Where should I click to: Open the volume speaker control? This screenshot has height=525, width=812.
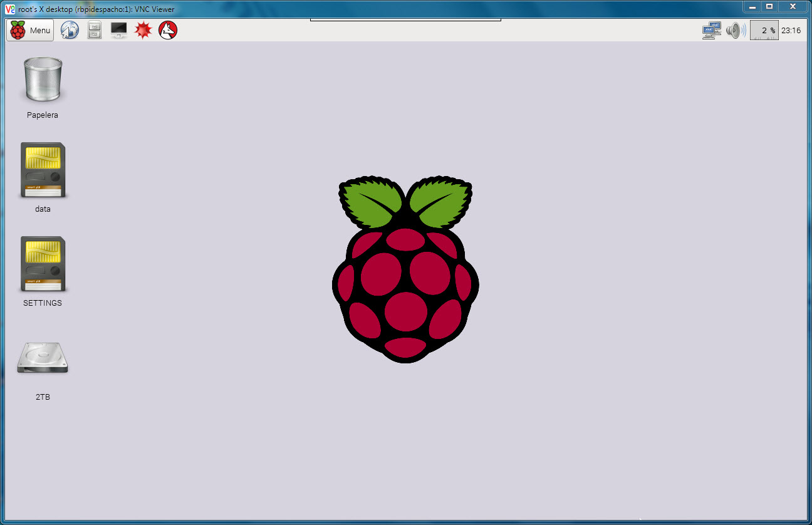[736, 30]
